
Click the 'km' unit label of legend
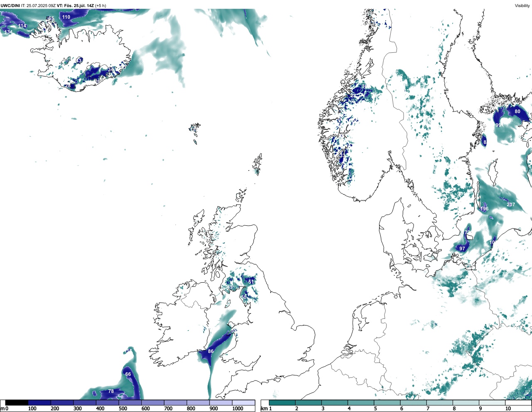(264, 409)
